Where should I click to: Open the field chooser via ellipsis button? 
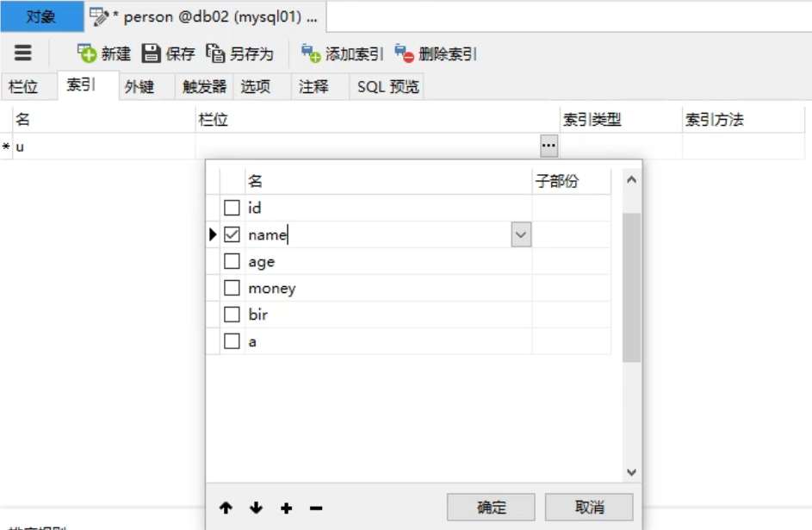(x=549, y=146)
